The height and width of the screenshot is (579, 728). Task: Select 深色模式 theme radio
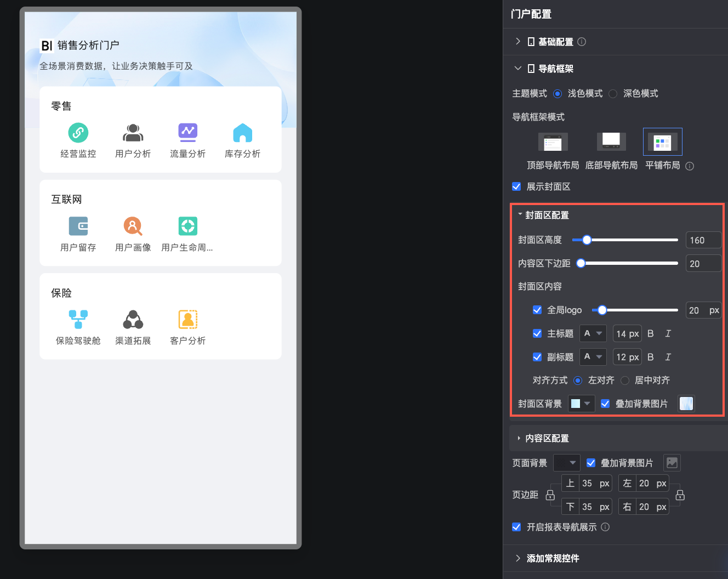613,94
